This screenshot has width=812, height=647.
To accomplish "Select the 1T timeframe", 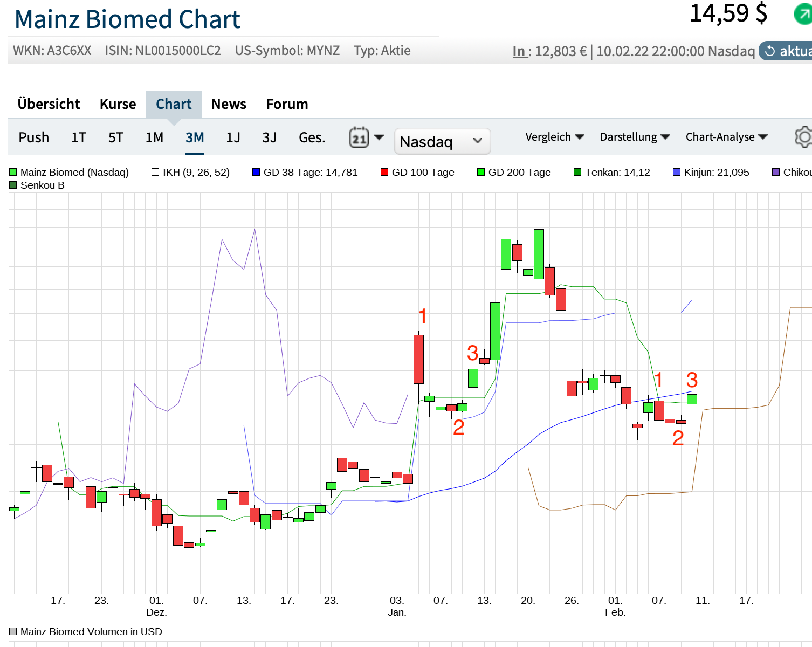I will pos(79,137).
